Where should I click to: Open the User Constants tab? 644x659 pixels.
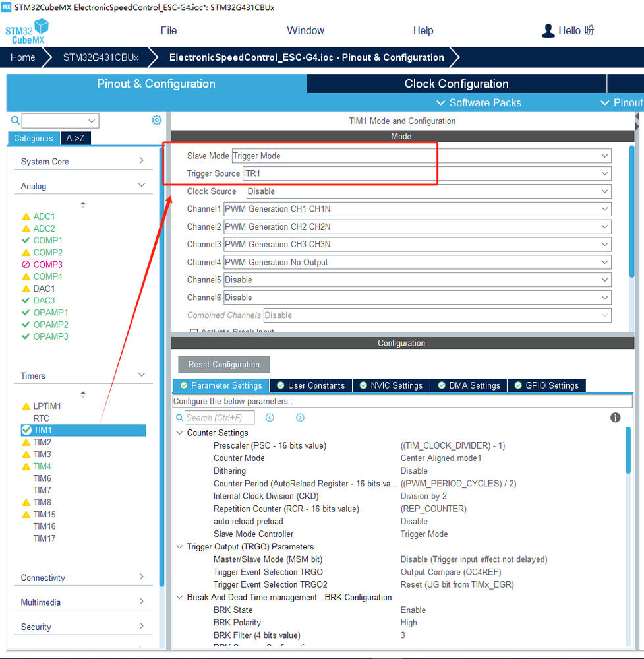(311, 385)
